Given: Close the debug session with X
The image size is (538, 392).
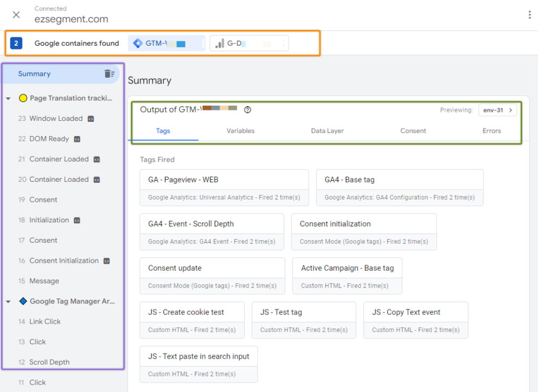Looking at the screenshot, I should coord(16,15).
